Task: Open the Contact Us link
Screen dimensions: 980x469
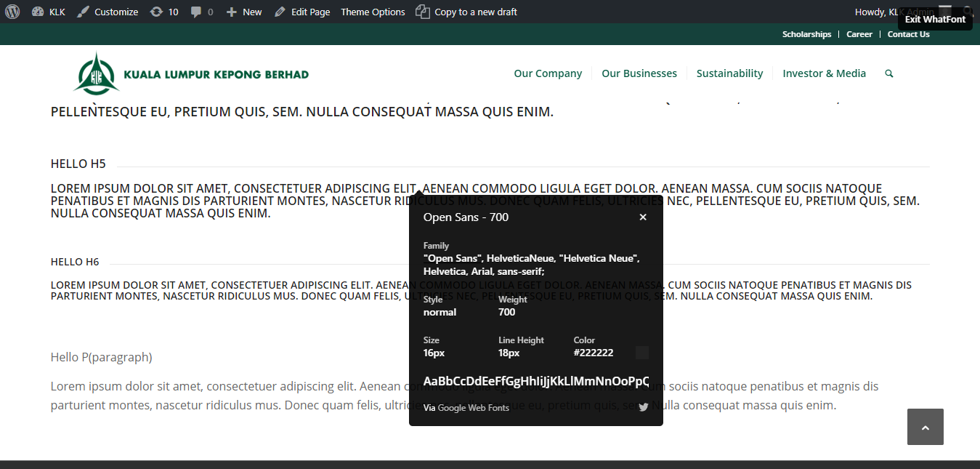Action: pyautogui.click(x=908, y=34)
